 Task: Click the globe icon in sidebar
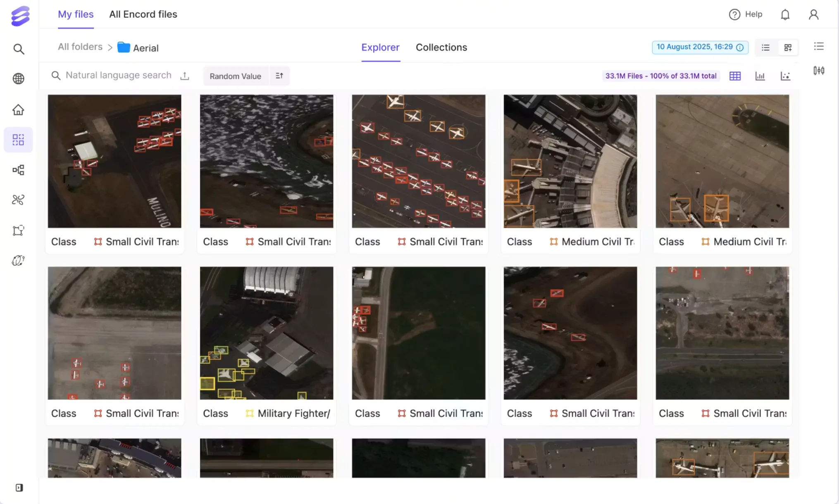19,78
